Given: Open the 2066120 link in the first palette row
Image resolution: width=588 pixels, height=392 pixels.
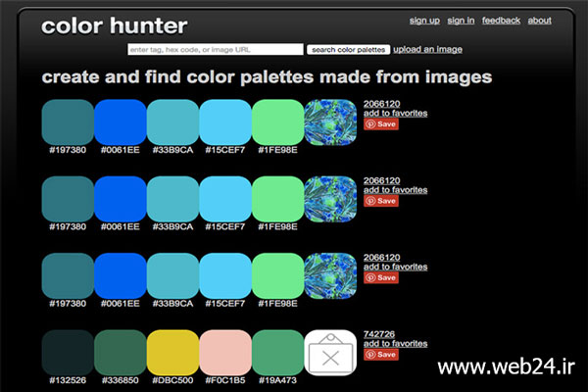Looking at the screenshot, I should click(381, 104).
